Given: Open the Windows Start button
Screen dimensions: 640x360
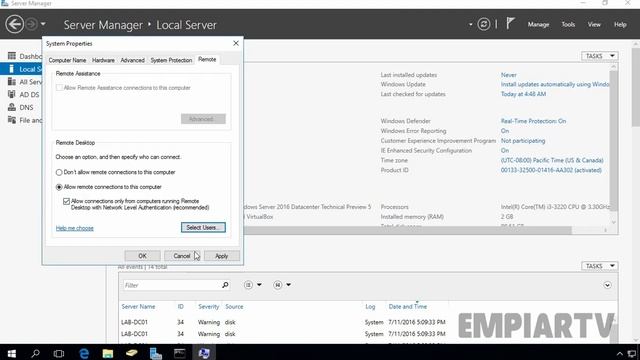Looking at the screenshot, I should (11, 353).
